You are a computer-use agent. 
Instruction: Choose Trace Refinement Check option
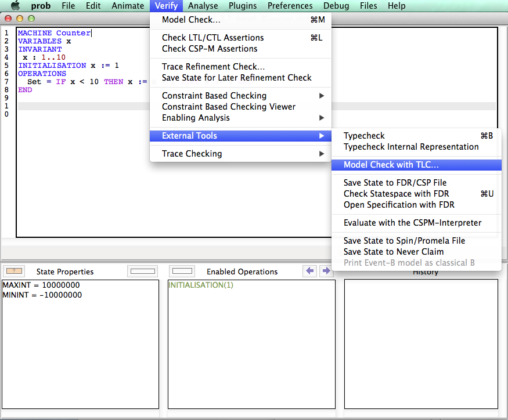click(213, 67)
